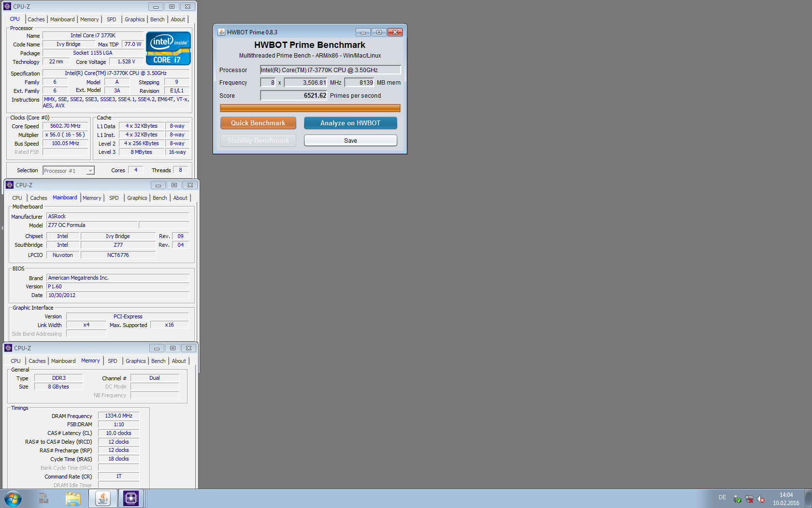
Task: Click the DE language indicator
Action: point(722,497)
